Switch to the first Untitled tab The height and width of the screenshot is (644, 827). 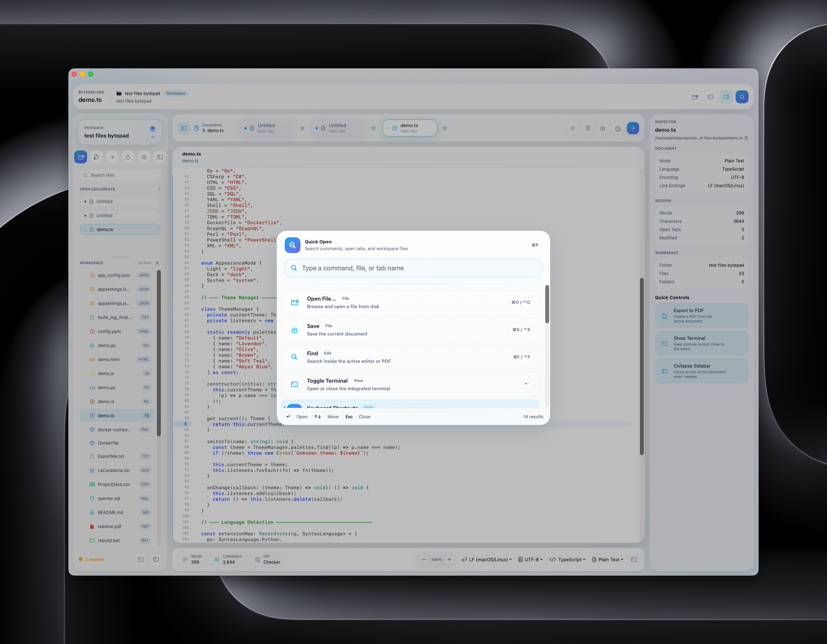click(x=267, y=128)
